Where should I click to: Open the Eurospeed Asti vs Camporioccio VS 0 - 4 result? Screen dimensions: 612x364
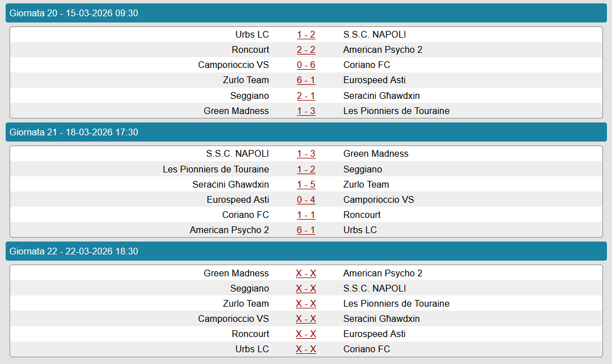click(306, 200)
